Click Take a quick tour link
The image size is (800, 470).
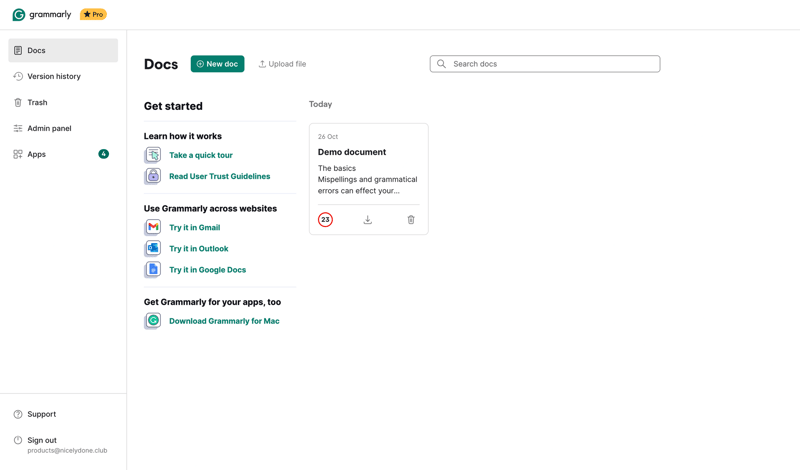click(x=201, y=155)
